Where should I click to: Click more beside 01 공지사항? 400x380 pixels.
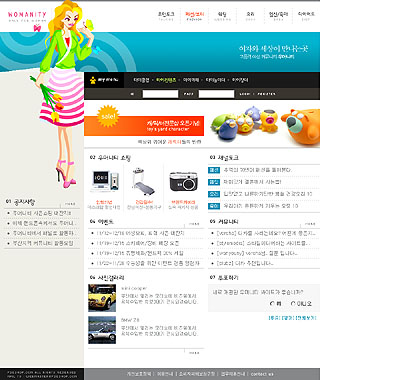[x=70, y=204]
